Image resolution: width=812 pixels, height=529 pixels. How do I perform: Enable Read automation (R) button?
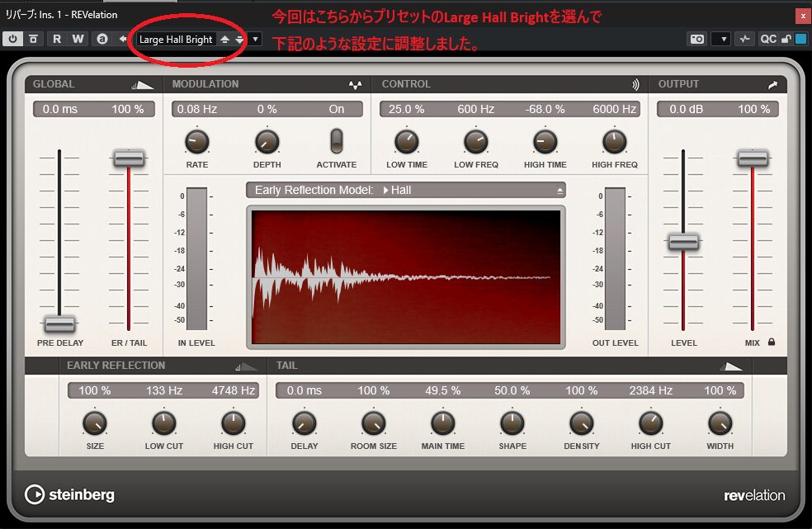[56, 39]
